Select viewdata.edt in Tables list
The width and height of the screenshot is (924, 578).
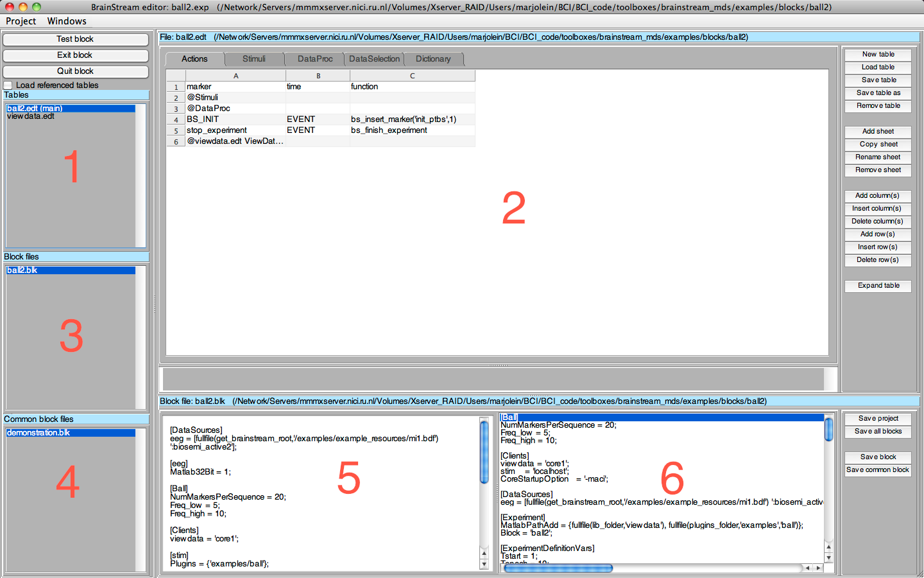(x=31, y=116)
